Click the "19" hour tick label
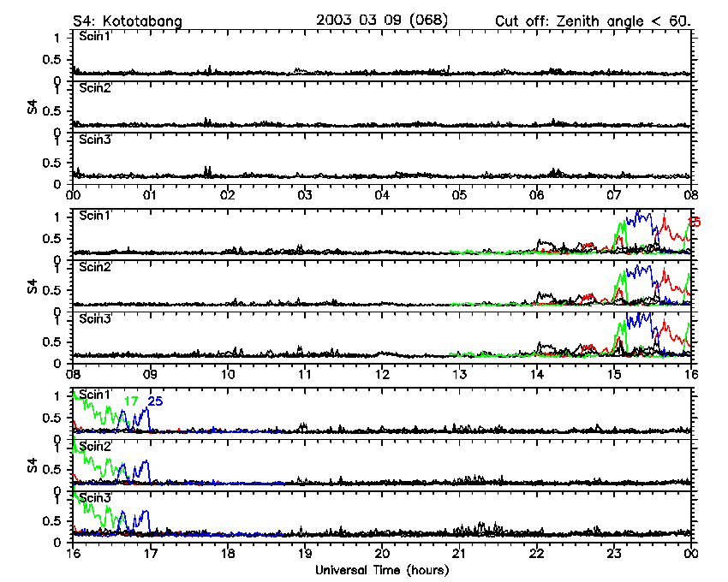Image resolution: width=728 pixels, height=582 pixels. (x=305, y=554)
